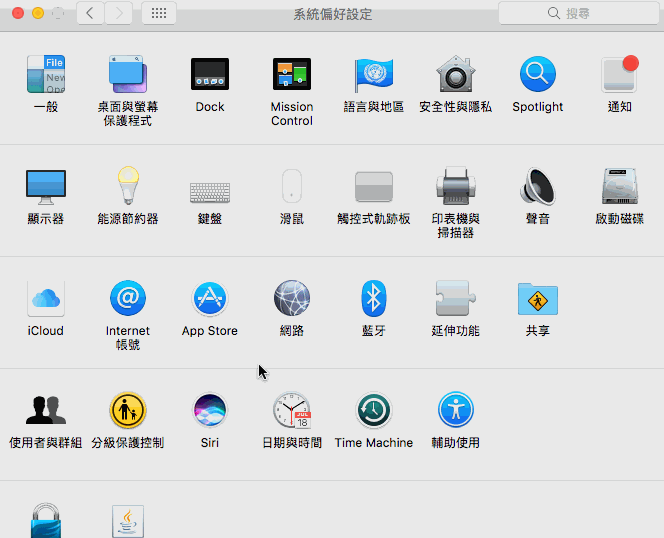Viewport: 664px width, 538px height.
Task: Open 共享 (Sharing) folder icon
Action: pos(538,299)
